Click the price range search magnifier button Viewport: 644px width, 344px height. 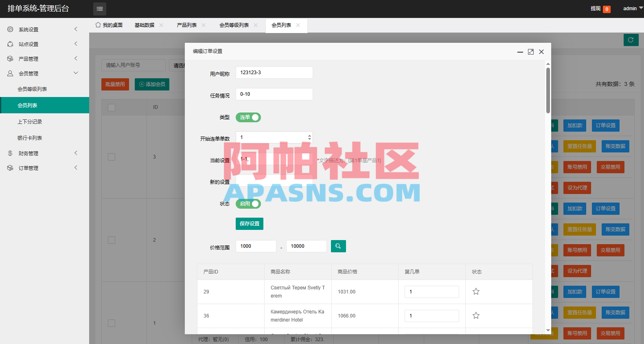(x=338, y=246)
